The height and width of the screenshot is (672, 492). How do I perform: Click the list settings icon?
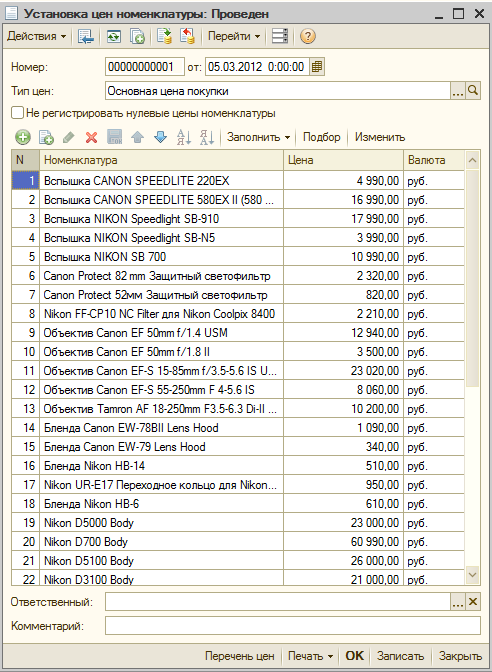tap(280, 36)
